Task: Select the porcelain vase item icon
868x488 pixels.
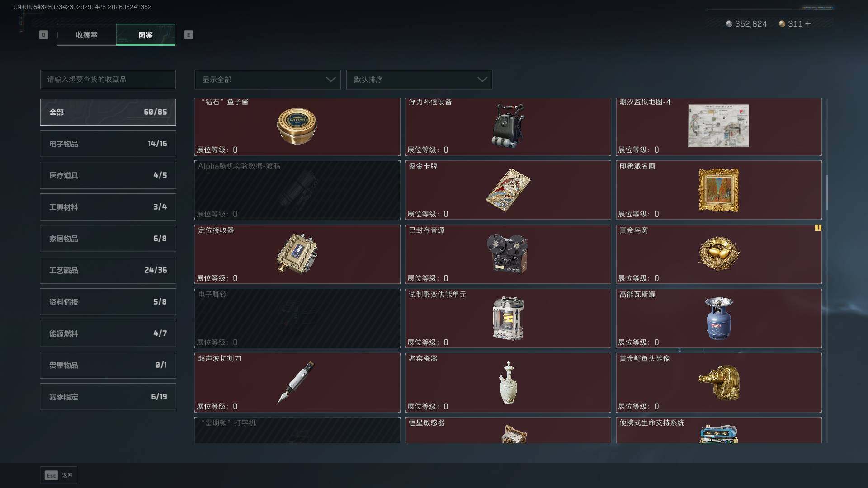Action: (x=508, y=383)
